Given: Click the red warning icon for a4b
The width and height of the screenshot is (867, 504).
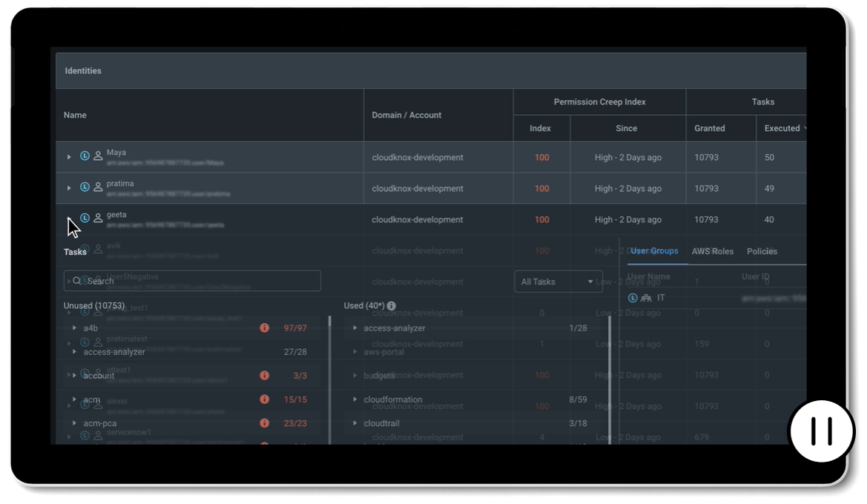Looking at the screenshot, I should [x=264, y=328].
